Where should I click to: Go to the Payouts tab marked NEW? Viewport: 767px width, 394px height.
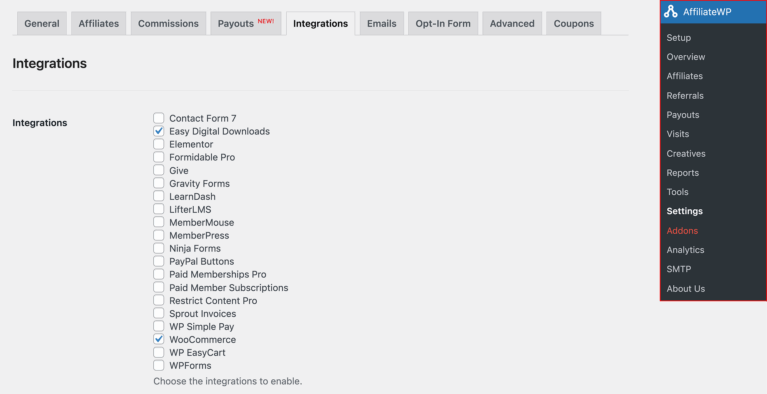click(x=246, y=23)
